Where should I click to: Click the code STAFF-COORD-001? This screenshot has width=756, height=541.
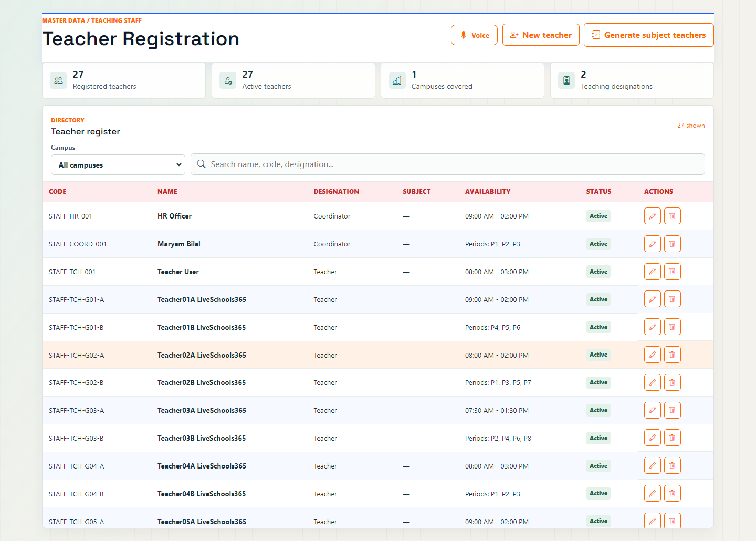[78, 244]
